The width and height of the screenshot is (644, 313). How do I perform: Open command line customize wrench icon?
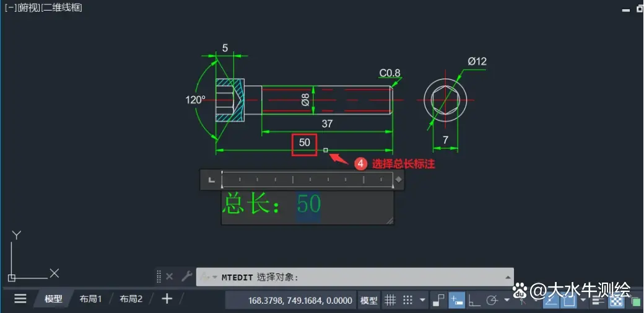(x=186, y=276)
